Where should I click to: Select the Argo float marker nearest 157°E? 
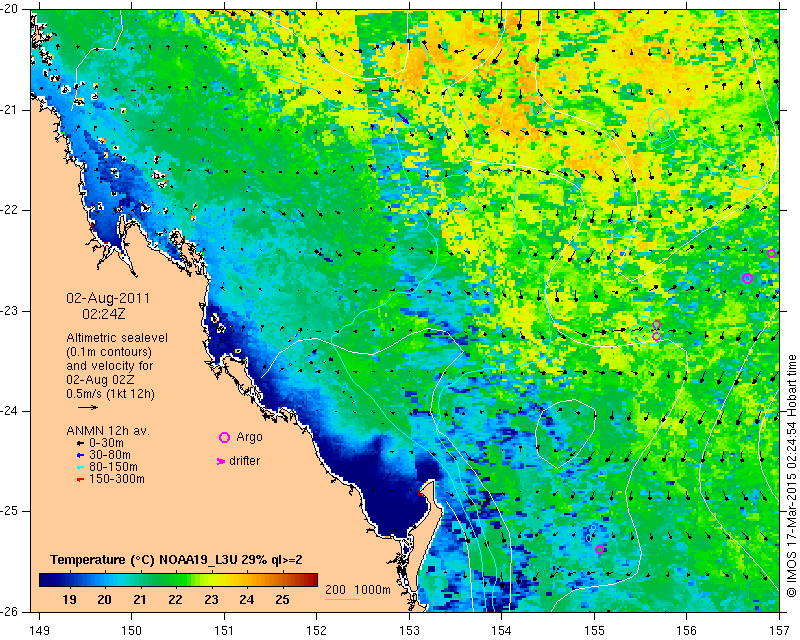[771, 253]
